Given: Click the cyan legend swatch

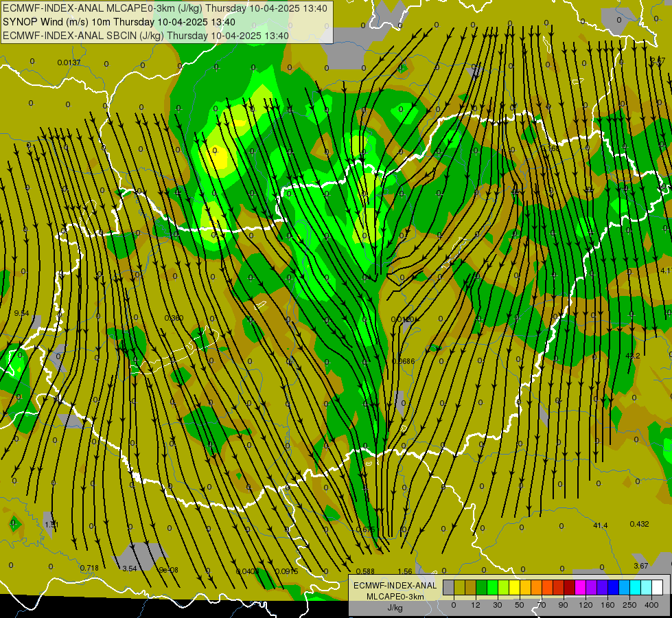Looking at the screenshot, I should tap(636, 587).
